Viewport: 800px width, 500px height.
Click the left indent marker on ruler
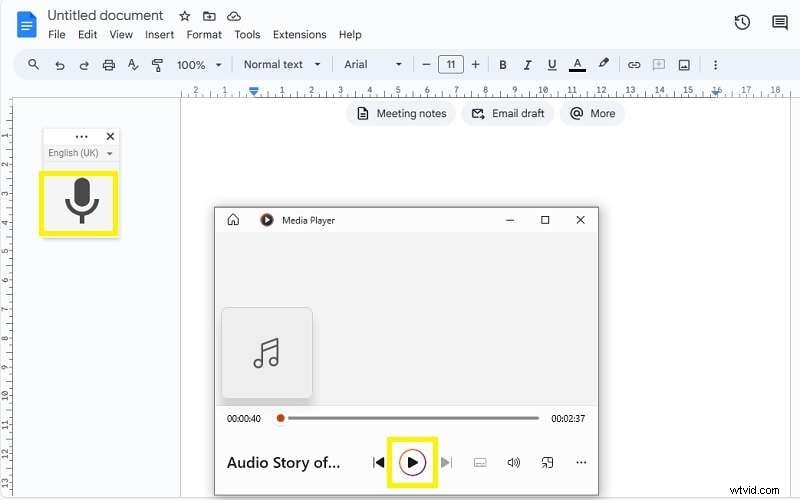(254, 91)
